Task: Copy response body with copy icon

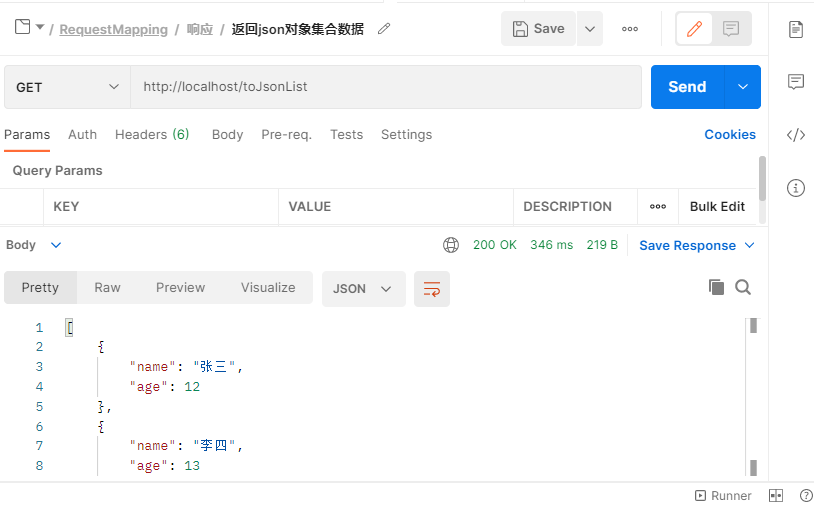Action: [716, 288]
